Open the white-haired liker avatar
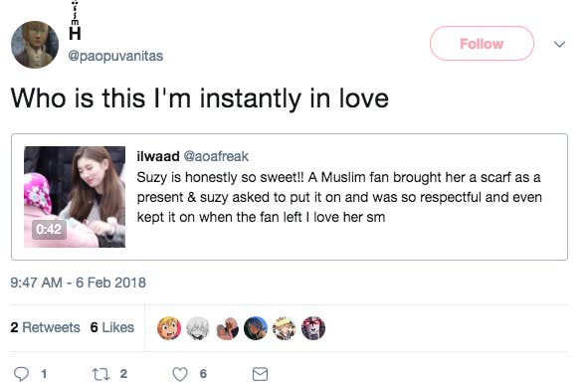Viewport: 588px width, 383px height. pos(198,328)
